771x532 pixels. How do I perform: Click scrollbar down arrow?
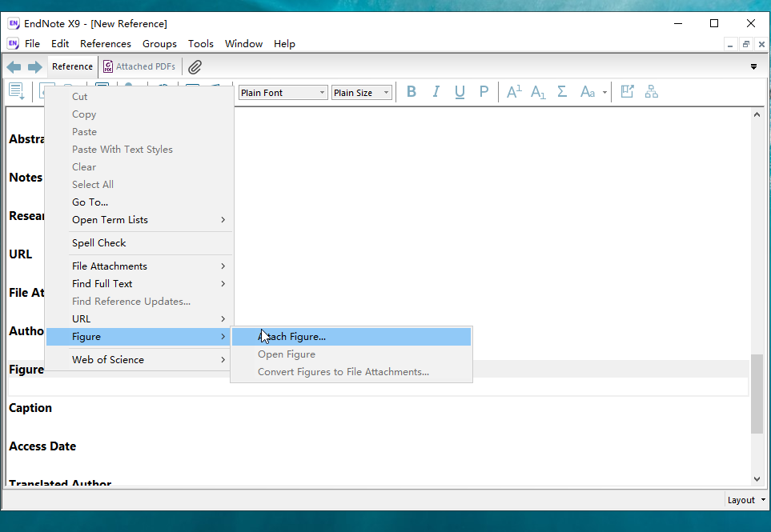tap(757, 479)
